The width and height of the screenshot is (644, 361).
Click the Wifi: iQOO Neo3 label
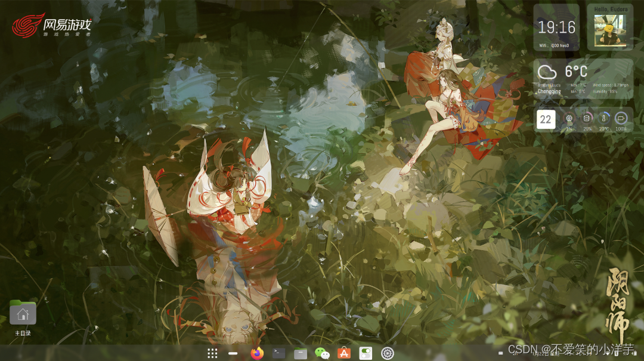[553, 45]
